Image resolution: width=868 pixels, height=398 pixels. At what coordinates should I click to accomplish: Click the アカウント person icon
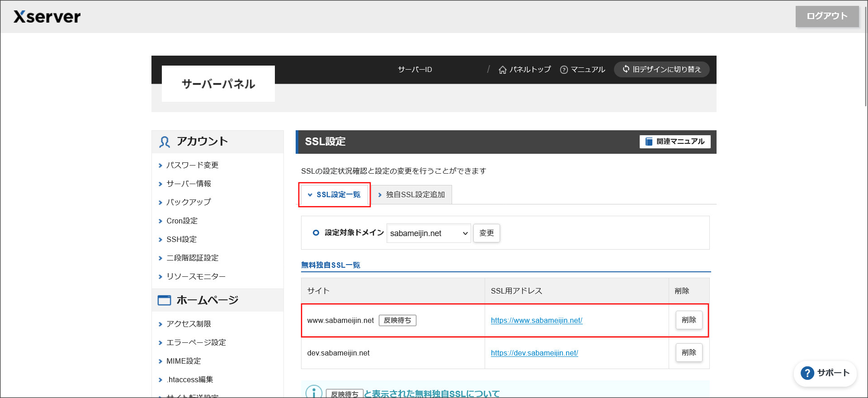click(165, 142)
